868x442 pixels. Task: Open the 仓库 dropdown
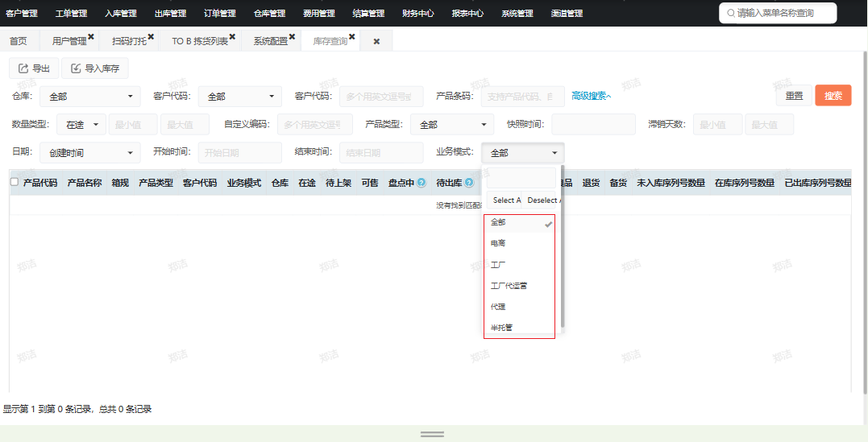pyautogui.click(x=89, y=97)
